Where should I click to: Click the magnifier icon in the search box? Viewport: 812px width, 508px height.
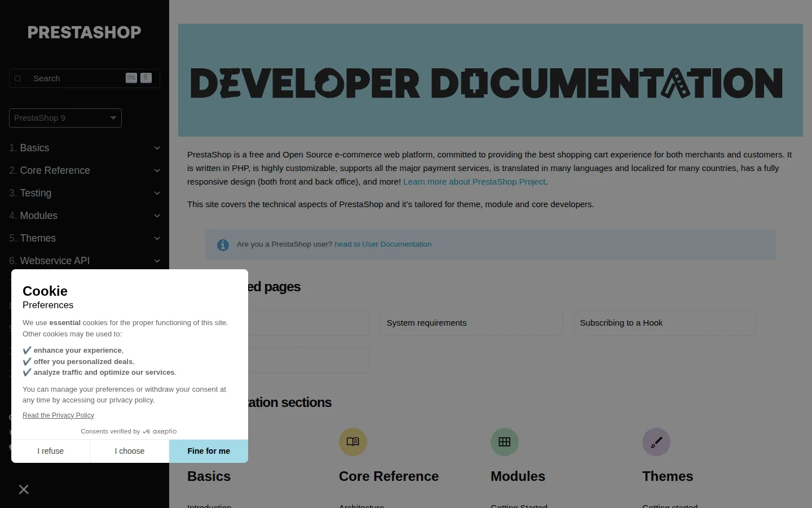coord(18,78)
